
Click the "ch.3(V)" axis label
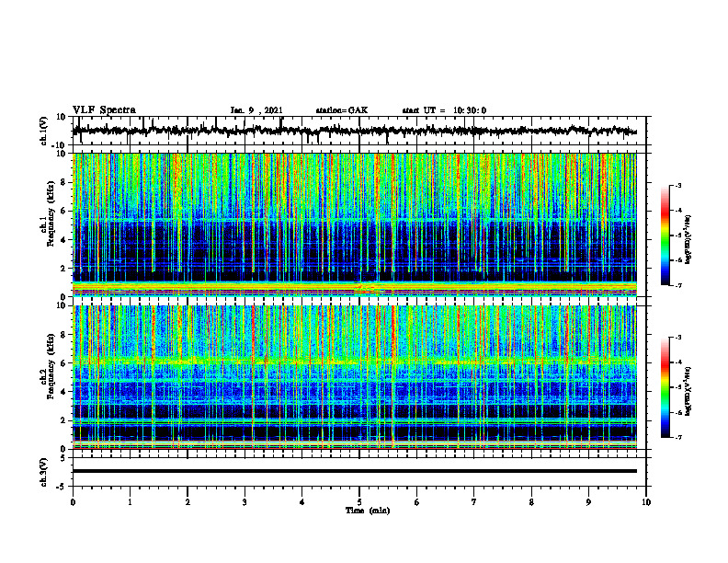pyautogui.click(x=44, y=473)
